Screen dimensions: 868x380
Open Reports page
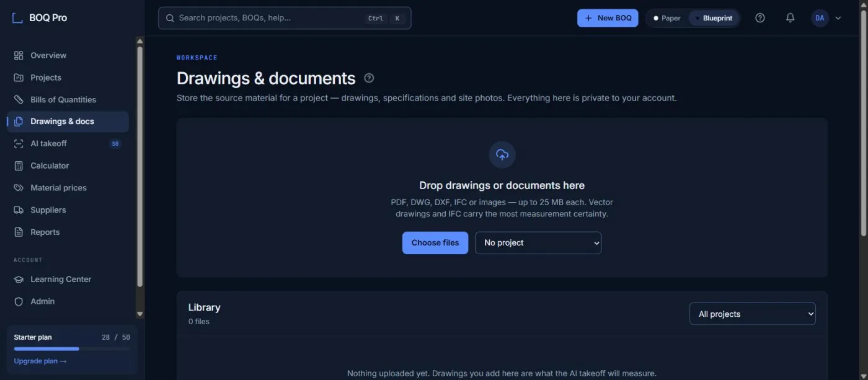coord(68,232)
